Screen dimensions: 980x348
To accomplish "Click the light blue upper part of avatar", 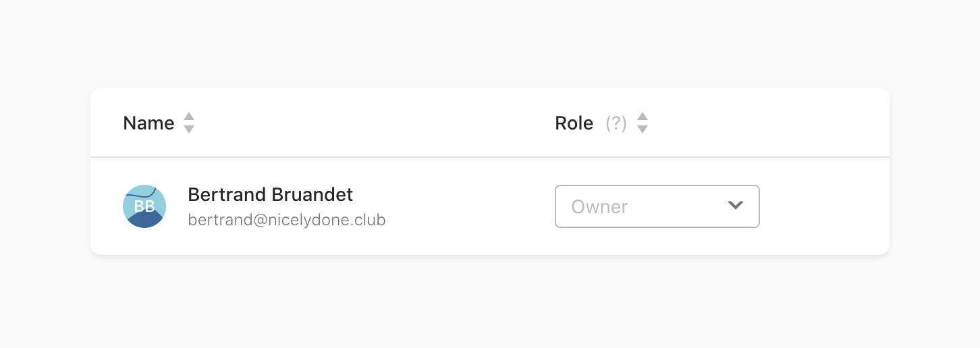I will (x=134, y=192).
